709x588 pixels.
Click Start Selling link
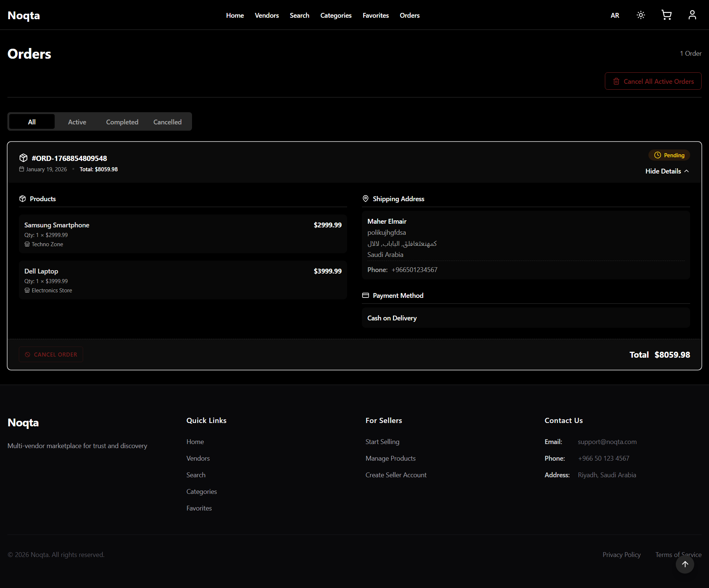[383, 442]
